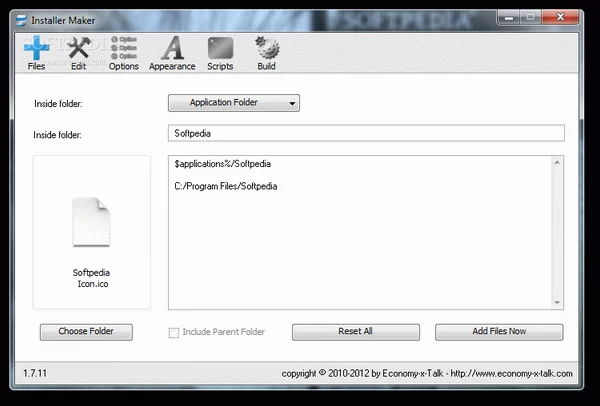Select the Softpedia Icon.ico file thumbnail
This screenshot has height=406, width=600.
(91, 222)
